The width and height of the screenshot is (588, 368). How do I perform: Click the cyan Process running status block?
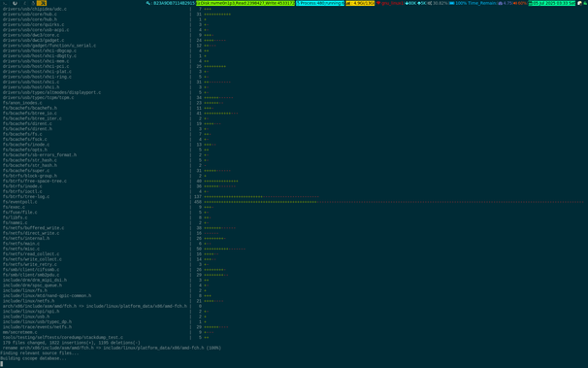(320, 3)
